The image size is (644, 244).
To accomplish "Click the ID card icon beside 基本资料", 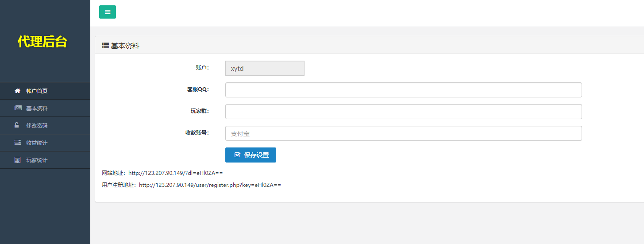I will (x=18, y=108).
